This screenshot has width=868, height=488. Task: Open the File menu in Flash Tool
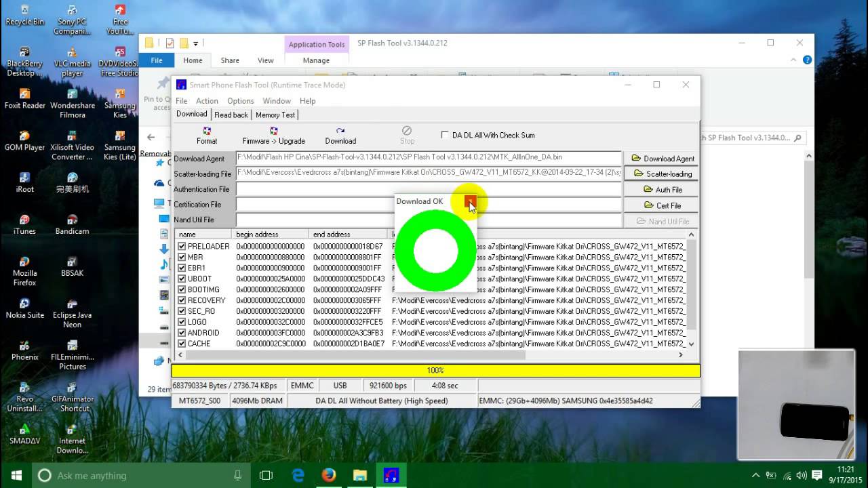coord(182,101)
